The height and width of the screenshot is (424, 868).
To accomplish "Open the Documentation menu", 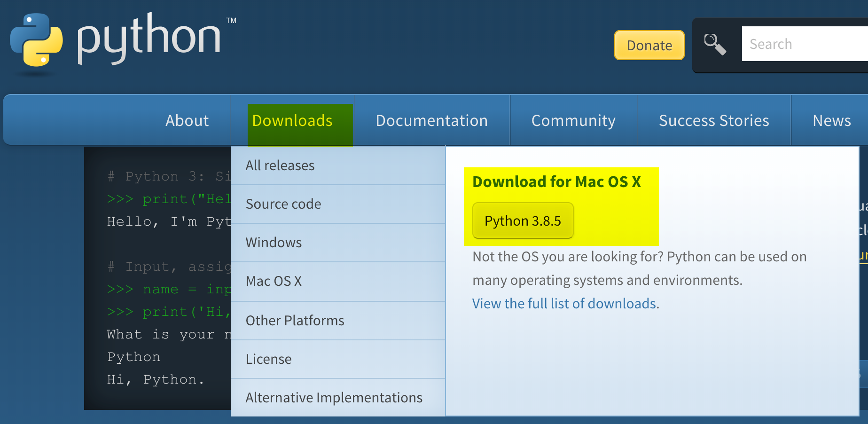I will [x=431, y=120].
